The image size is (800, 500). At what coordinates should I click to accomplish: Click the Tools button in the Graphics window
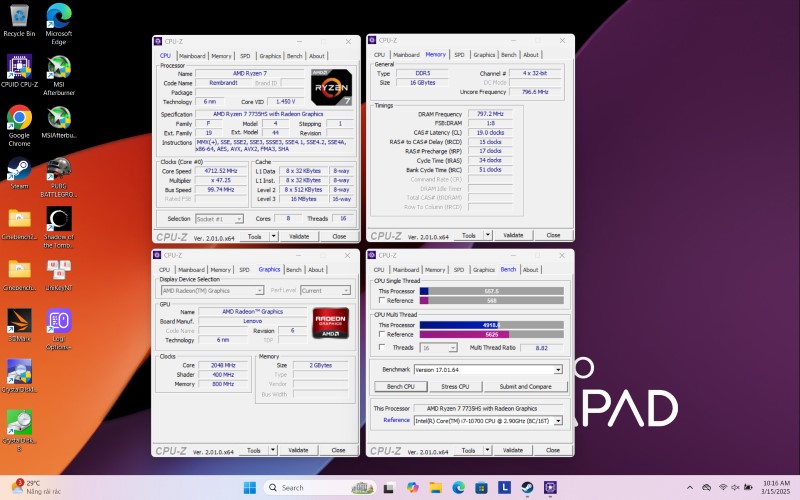[254, 450]
